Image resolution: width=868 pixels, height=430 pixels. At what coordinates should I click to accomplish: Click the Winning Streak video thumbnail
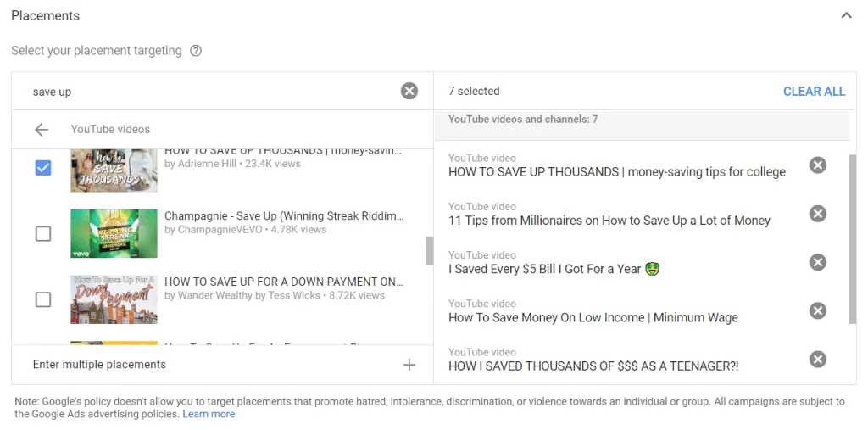(114, 234)
